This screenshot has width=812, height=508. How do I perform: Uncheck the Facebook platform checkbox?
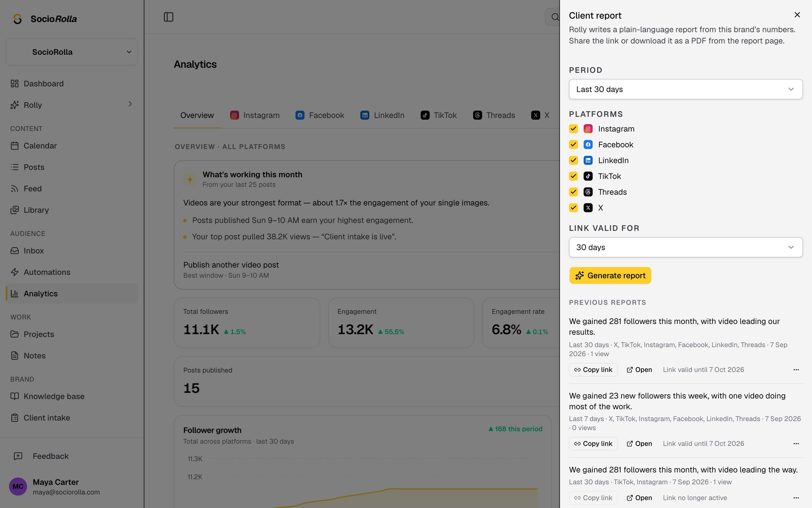click(x=573, y=144)
